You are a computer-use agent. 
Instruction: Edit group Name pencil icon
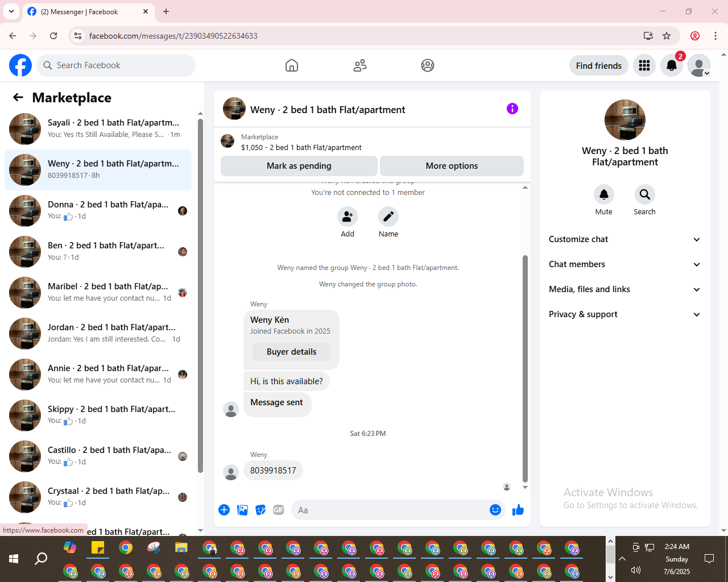pyautogui.click(x=388, y=217)
